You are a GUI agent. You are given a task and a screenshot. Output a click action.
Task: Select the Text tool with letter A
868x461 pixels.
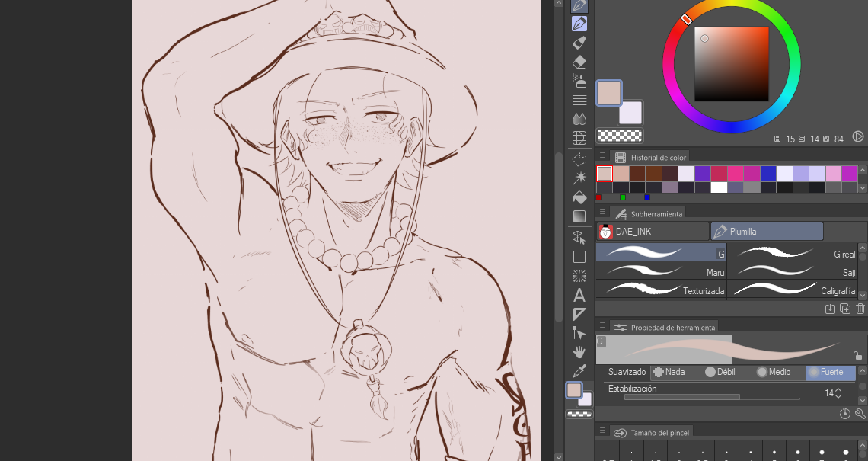pos(579,295)
